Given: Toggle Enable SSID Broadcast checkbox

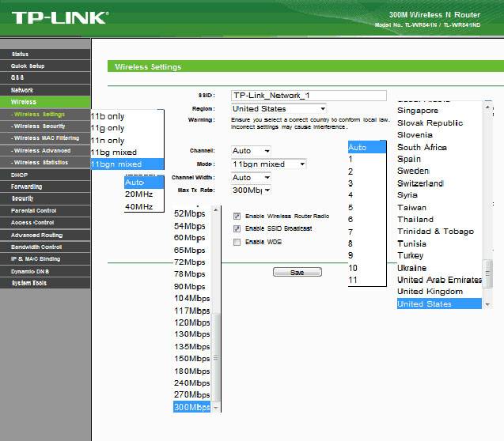Looking at the screenshot, I should [237, 228].
